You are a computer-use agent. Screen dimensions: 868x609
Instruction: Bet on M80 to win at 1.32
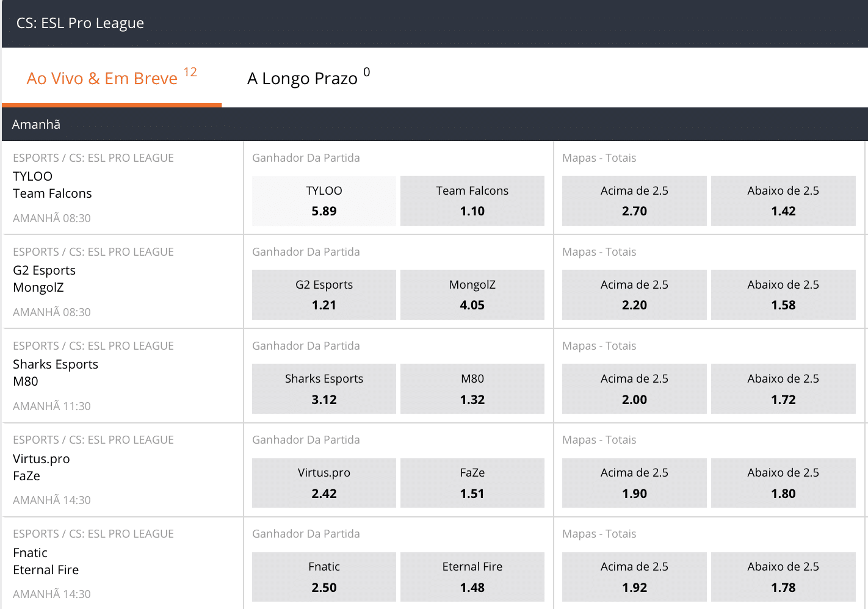click(x=472, y=389)
